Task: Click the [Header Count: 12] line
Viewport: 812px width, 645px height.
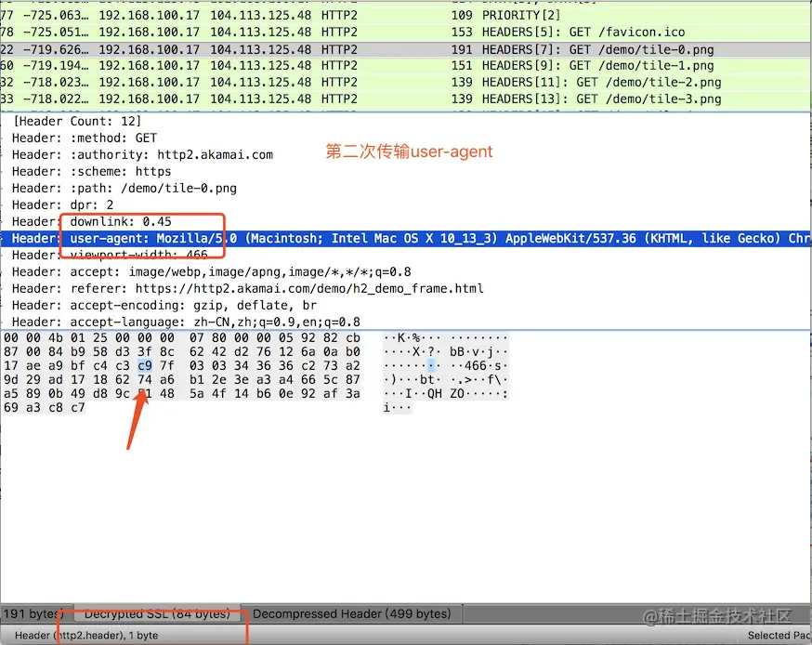Action: [x=76, y=121]
